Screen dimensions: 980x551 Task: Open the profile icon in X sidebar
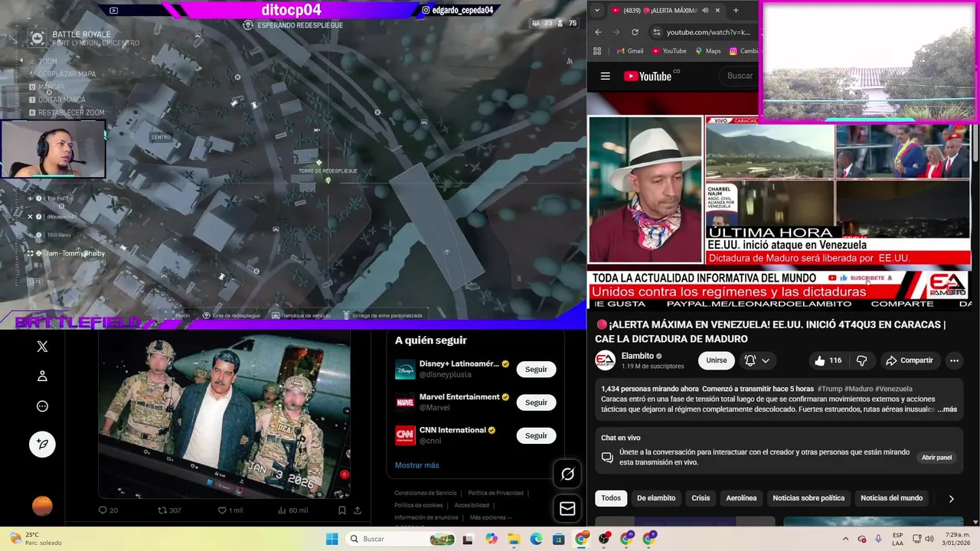point(42,376)
